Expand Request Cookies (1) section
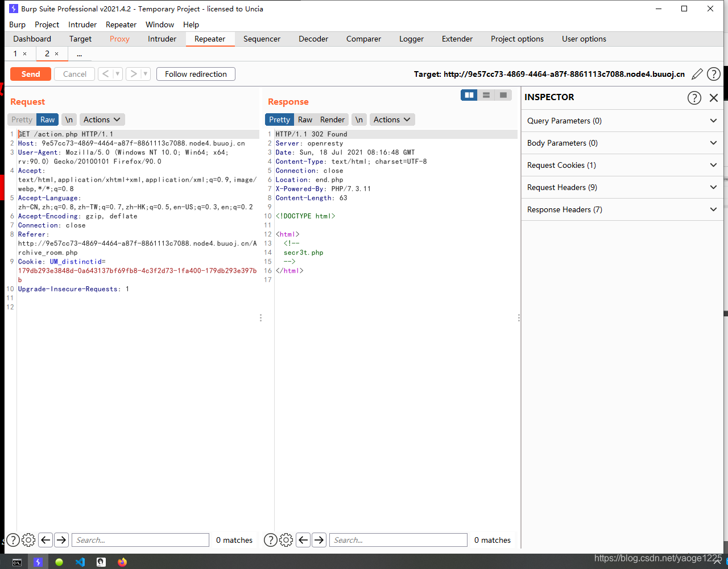This screenshot has width=728, height=569. coord(622,165)
